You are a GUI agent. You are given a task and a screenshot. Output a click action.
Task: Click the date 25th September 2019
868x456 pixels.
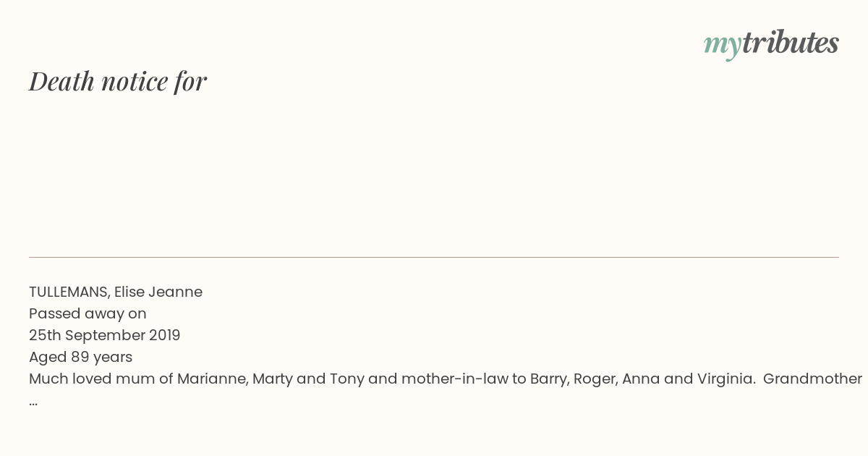pyautogui.click(x=105, y=336)
